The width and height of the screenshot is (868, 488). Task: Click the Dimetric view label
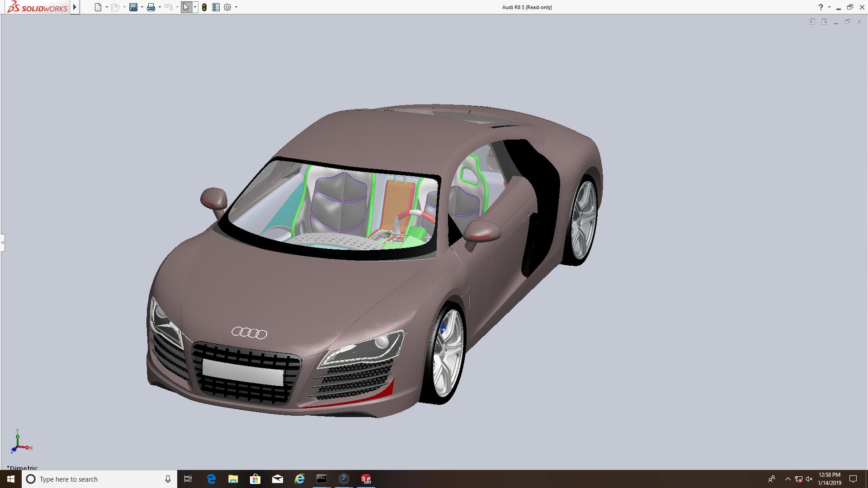pyautogui.click(x=23, y=467)
